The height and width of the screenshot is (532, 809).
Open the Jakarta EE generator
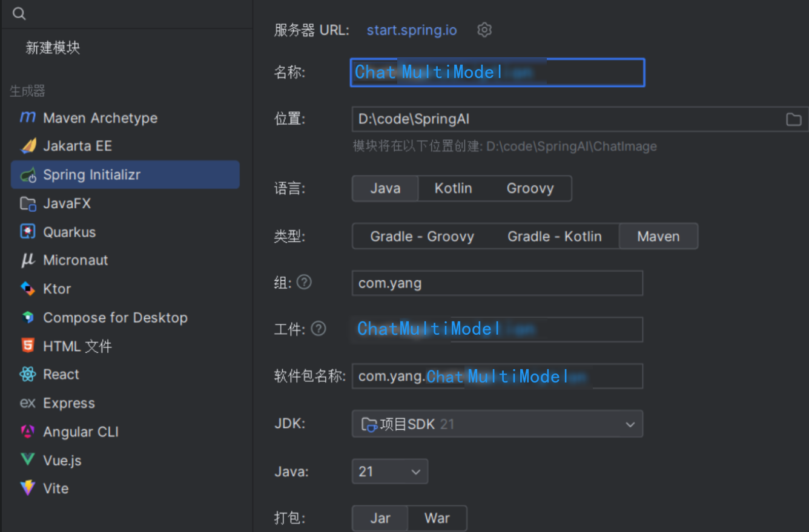pyautogui.click(x=125, y=146)
